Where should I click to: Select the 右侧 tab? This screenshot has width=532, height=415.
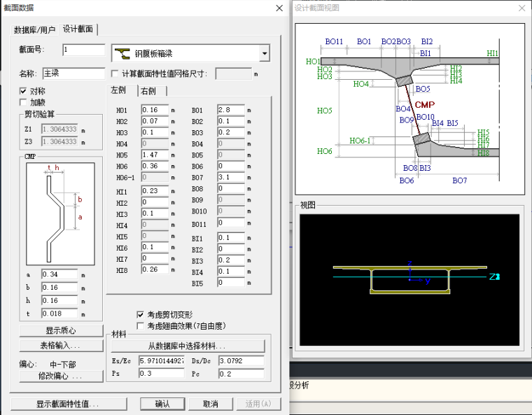148,92
